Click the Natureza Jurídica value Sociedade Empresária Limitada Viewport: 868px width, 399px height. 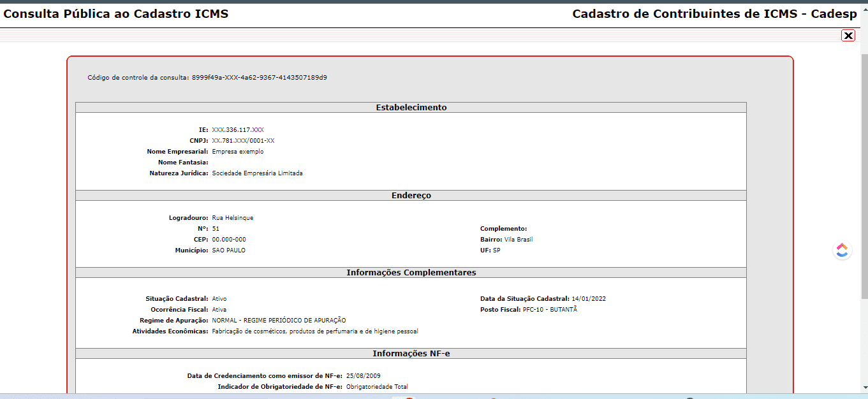click(257, 173)
